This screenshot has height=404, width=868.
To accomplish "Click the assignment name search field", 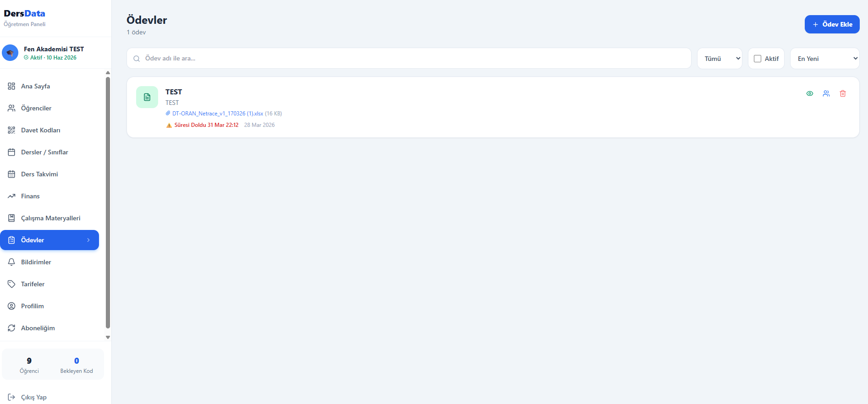I will (x=412, y=59).
